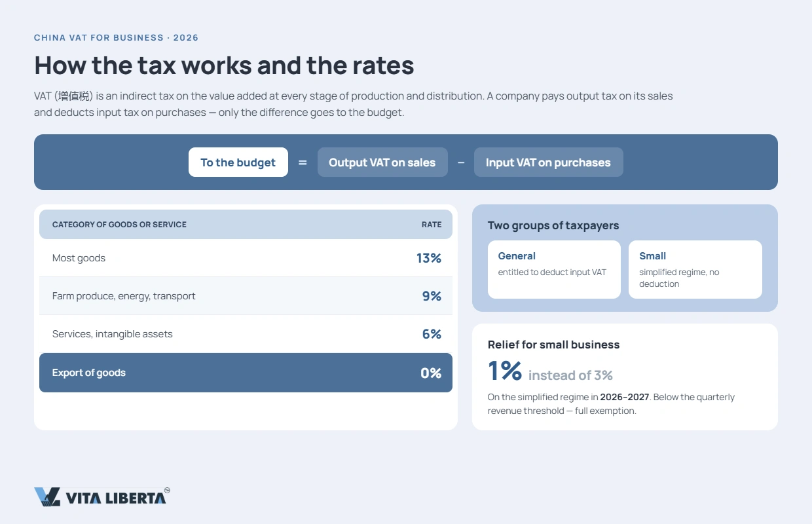The image size is (812, 524).
Task: Click the "Input VAT on purchases" box
Action: (548, 162)
